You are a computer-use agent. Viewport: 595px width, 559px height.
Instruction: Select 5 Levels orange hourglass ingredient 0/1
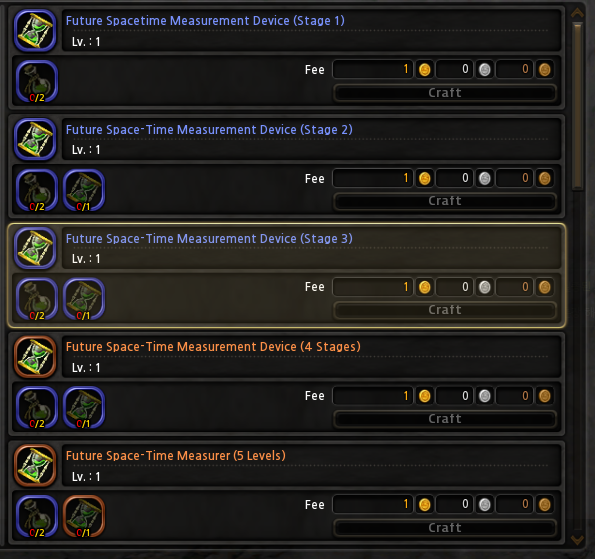[x=83, y=516]
